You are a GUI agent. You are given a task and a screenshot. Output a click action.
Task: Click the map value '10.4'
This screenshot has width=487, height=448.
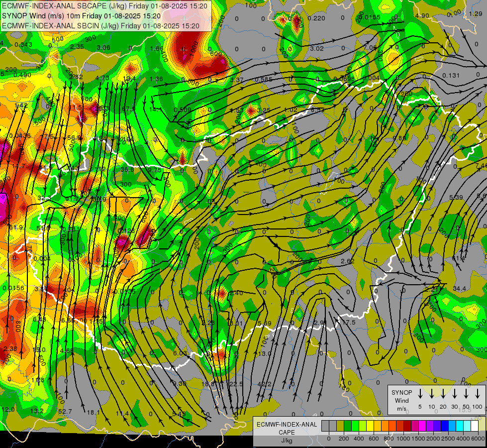(129, 78)
